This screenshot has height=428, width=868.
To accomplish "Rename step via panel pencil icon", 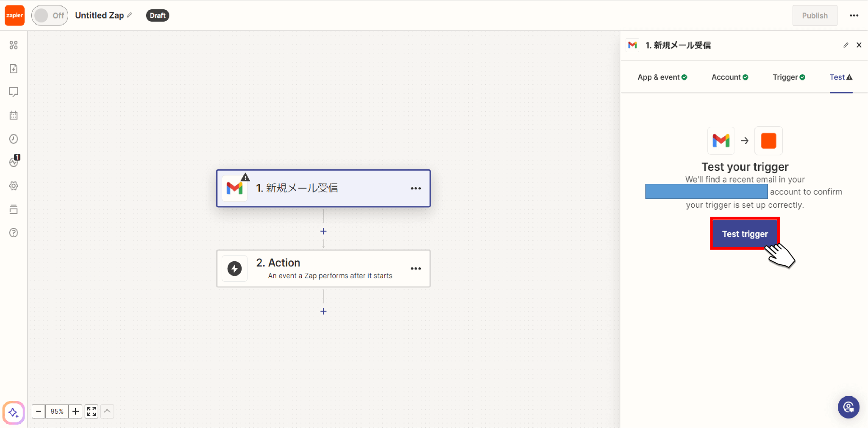I will click(x=846, y=45).
